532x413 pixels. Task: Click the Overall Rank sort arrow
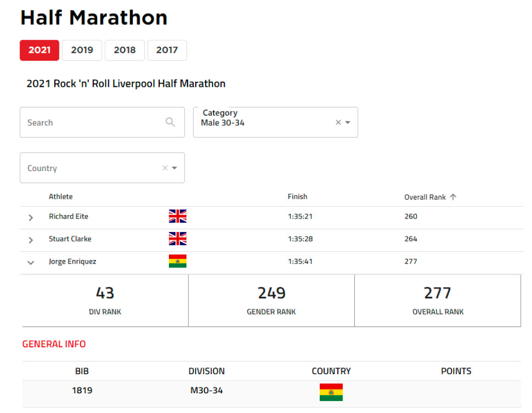453,197
